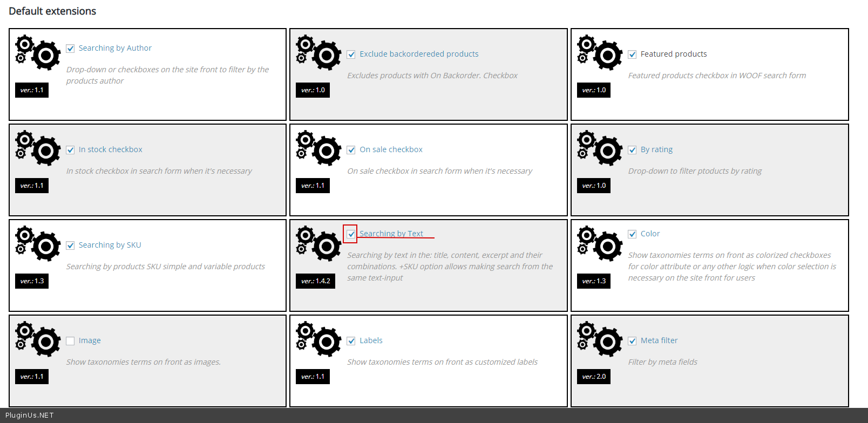
Task: Click the Color extension description text
Action: click(x=731, y=267)
